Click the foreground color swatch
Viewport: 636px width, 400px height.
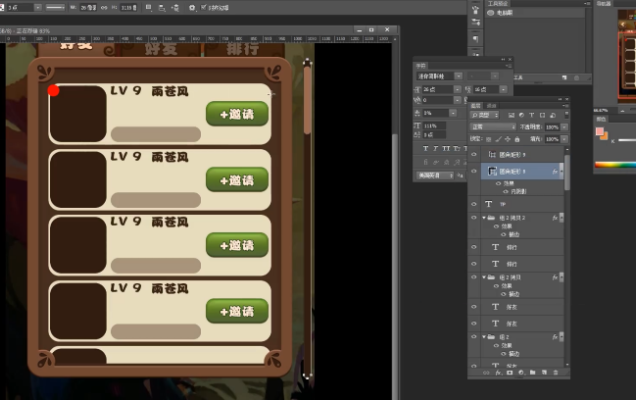point(599,131)
